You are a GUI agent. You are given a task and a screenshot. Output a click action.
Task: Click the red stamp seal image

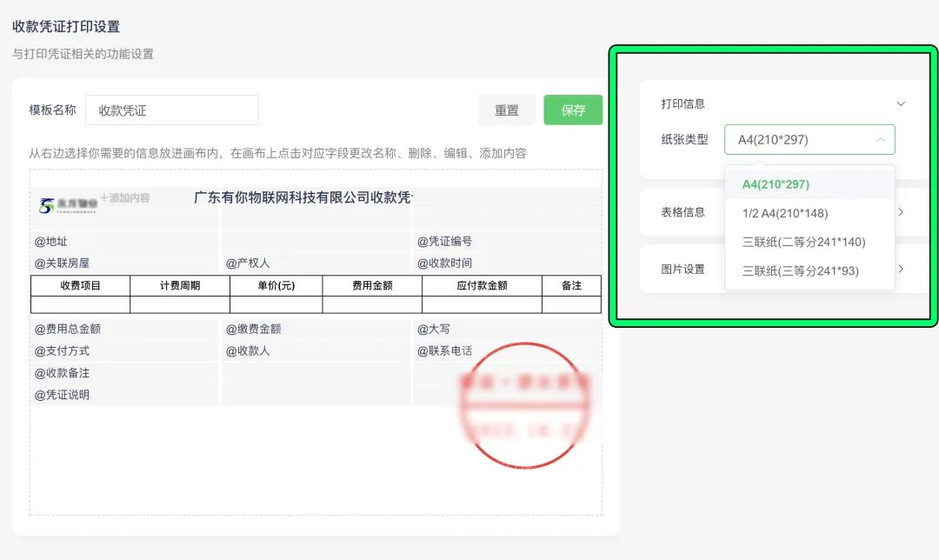point(525,405)
